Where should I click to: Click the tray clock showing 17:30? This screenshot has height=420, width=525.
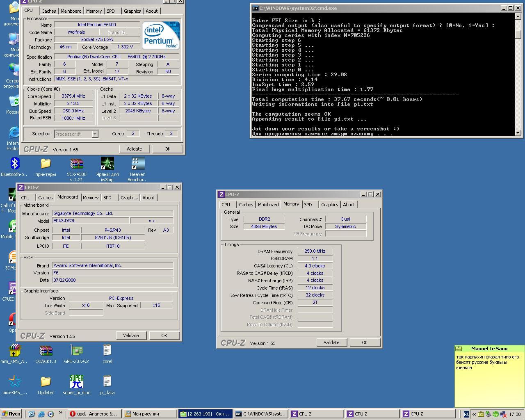515,414
